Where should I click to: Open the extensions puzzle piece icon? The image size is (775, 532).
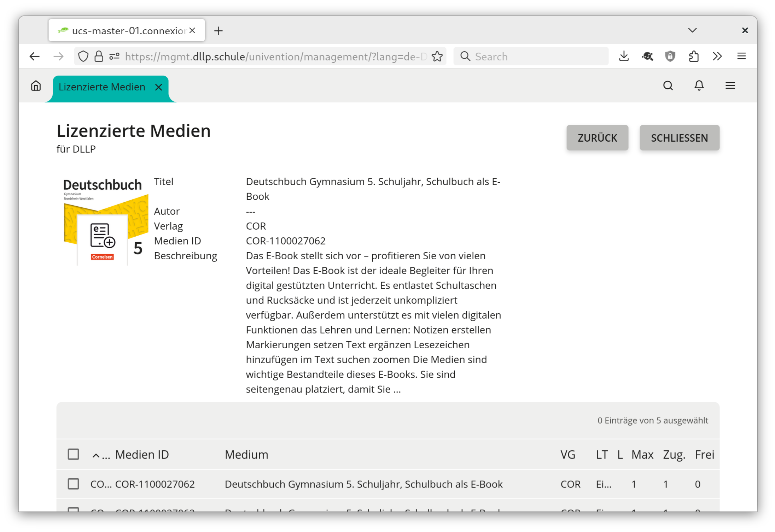coord(694,57)
